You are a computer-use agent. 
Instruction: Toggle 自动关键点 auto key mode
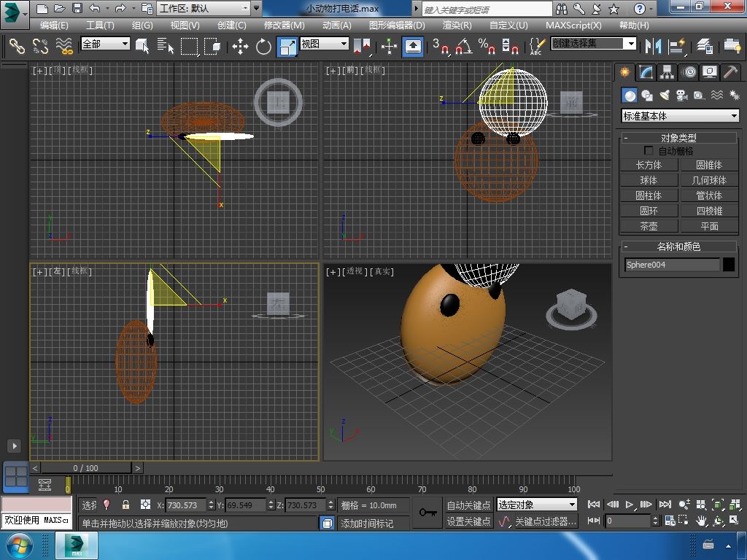tap(468, 505)
